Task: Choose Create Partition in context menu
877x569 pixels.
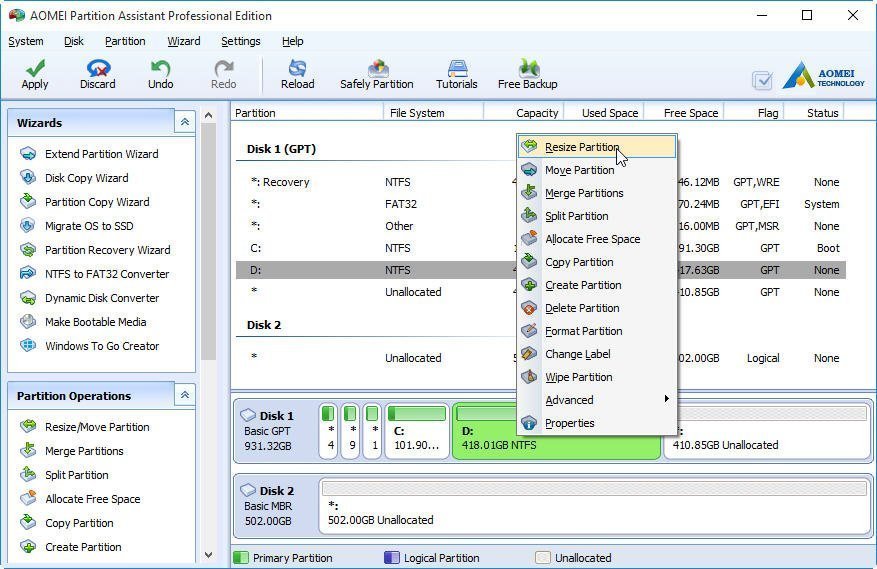Action: point(597,285)
